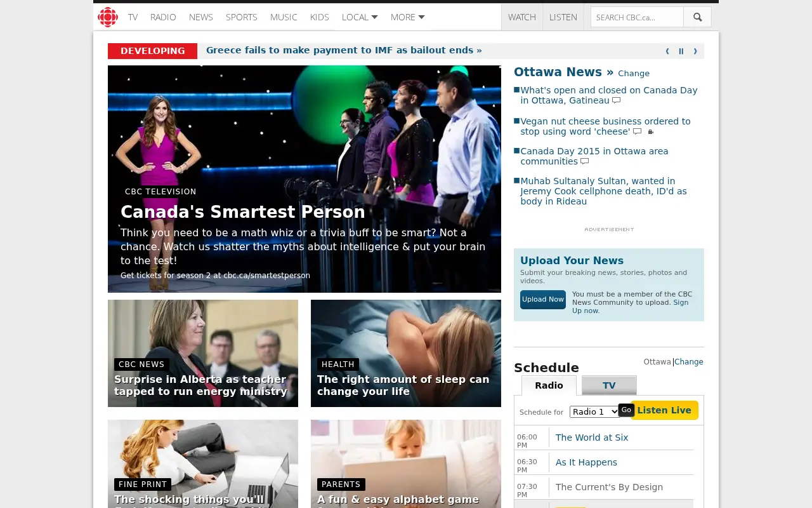Open the Radio 1 schedule selector
Image resolution: width=812 pixels, height=508 pixels.
(x=594, y=411)
